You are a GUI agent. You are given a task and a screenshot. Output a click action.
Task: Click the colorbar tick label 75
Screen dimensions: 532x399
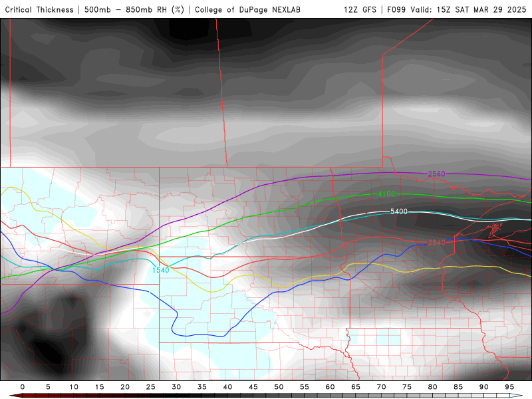click(x=407, y=387)
